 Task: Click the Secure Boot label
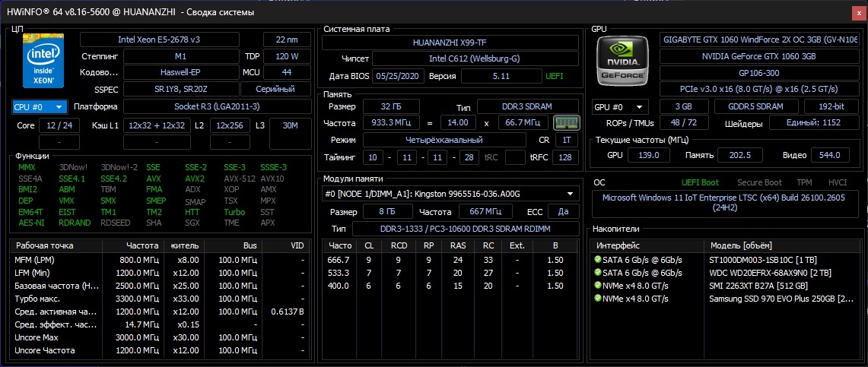point(759,182)
